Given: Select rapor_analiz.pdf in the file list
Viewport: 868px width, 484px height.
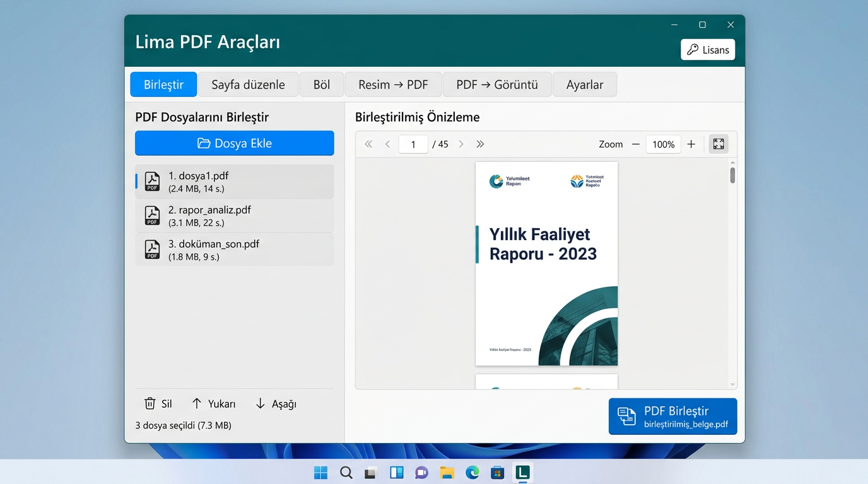Looking at the screenshot, I should click(x=235, y=216).
